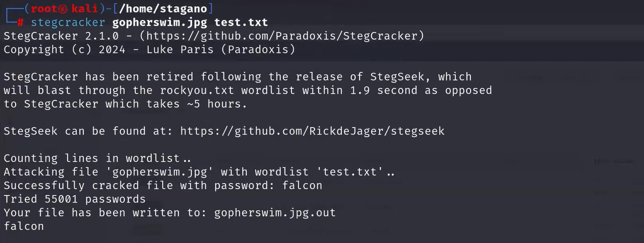Click the Tried 55001 passwords line
Image resolution: width=644 pixels, height=243 pixels.
(75, 199)
